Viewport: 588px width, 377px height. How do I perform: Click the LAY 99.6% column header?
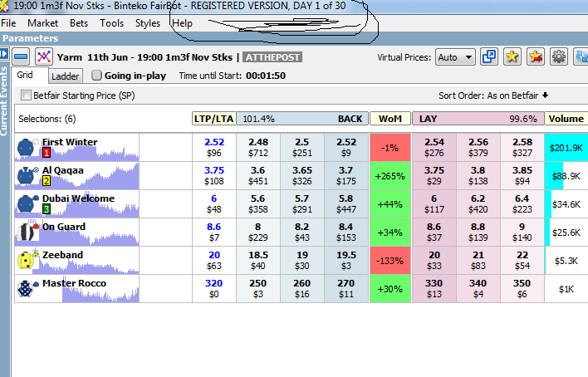pyautogui.click(x=478, y=119)
